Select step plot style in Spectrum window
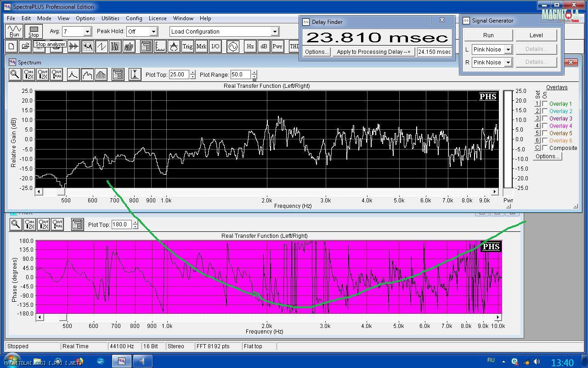Image resolution: width=588 pixels, height=368 pixels. 87,75
